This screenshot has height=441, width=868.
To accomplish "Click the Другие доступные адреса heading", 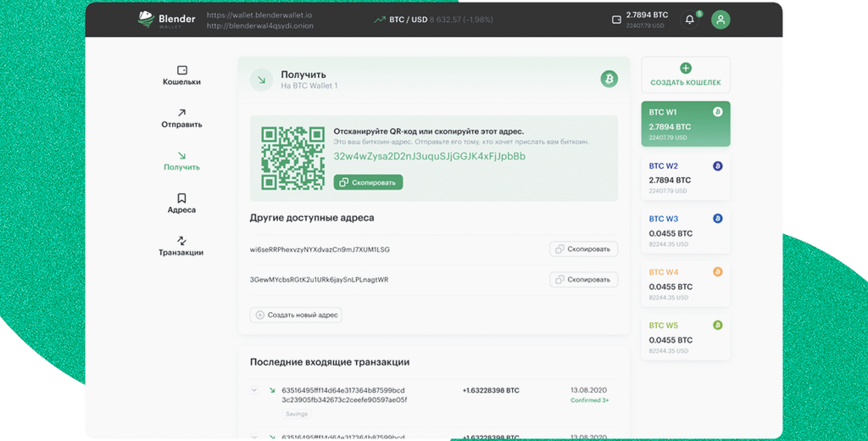I will tap(312, 218).
